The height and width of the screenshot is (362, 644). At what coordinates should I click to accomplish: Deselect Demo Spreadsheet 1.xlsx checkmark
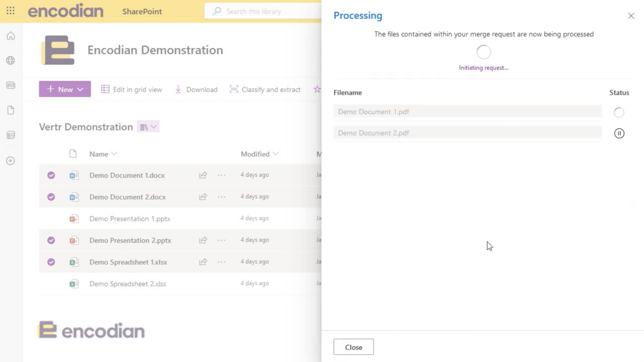[x=51, y=262]
